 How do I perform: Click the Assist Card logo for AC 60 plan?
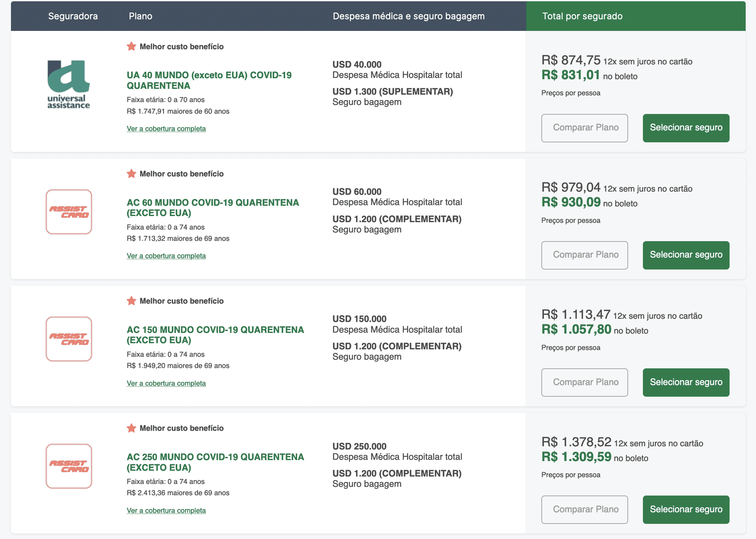tap(69, 212)
